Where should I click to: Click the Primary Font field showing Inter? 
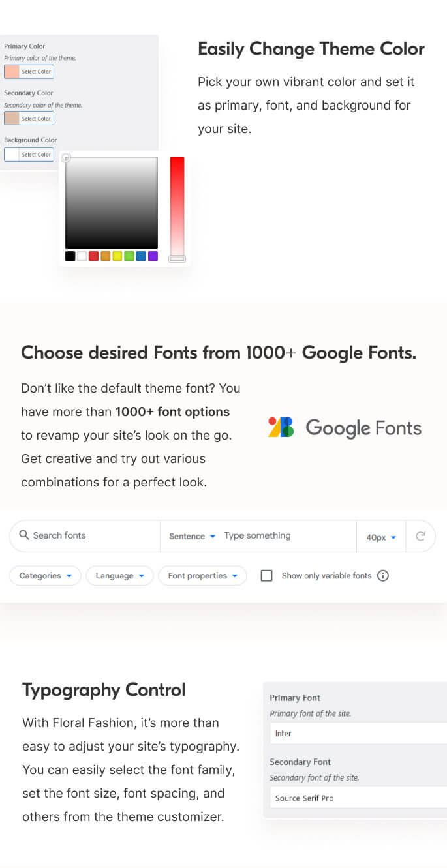tap(358, 734)
